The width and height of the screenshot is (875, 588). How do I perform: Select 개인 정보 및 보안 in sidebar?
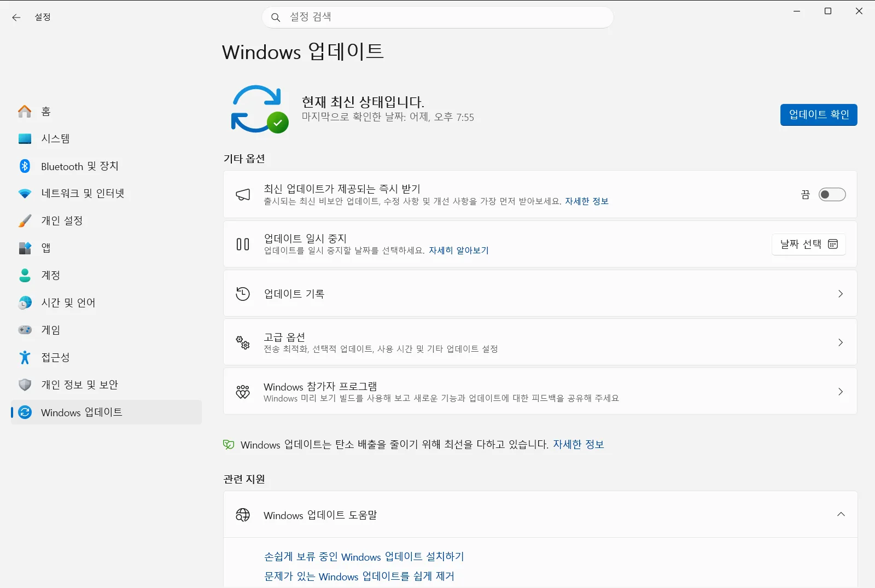click(x=106, y=385)
